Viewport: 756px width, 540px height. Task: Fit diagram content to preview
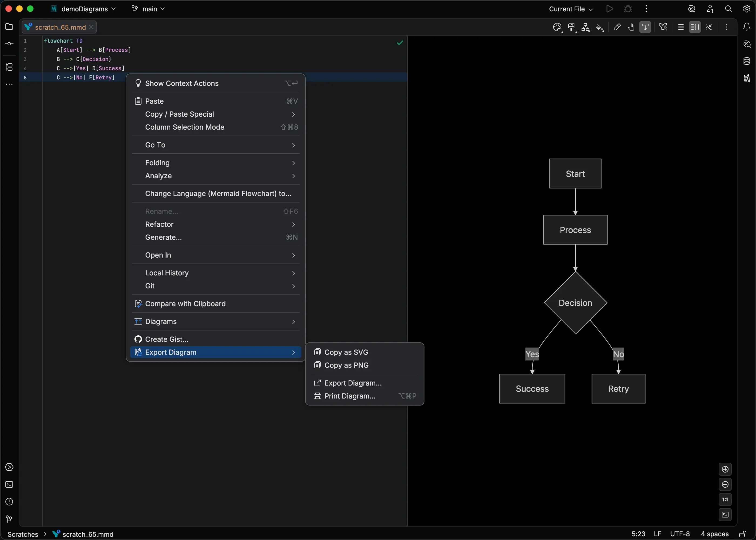click(725, 515)
